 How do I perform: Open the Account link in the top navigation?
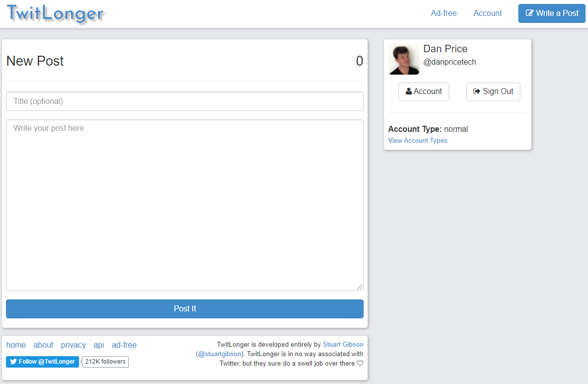[x=488, y=13]
